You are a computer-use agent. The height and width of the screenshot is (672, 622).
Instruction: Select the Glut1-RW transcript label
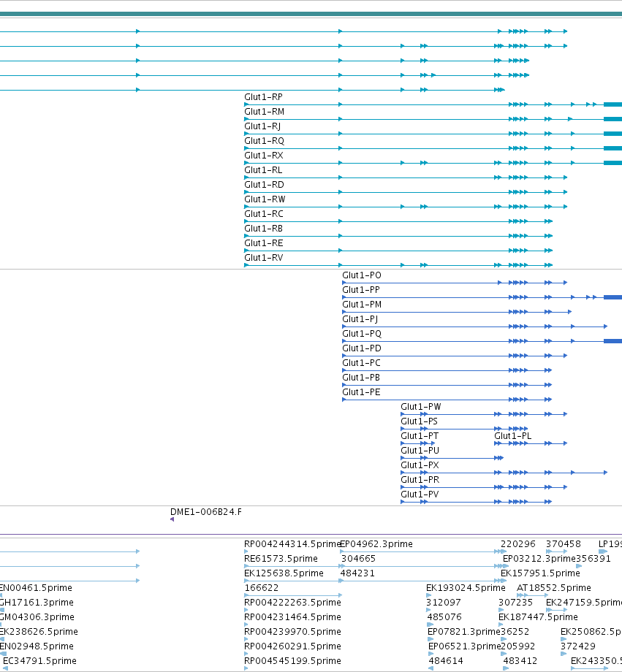(265, 199)
